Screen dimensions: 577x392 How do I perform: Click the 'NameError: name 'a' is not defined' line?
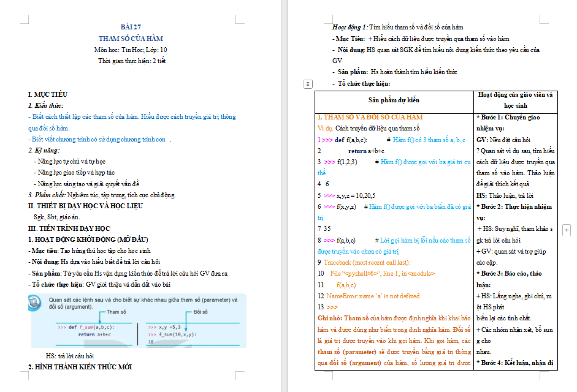point(373,296)
